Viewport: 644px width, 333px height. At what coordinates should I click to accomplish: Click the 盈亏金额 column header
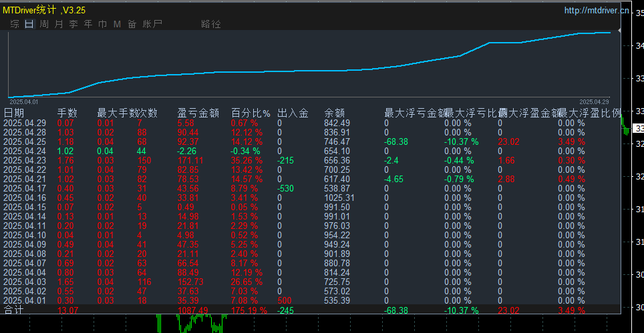(x=198, y=113)
